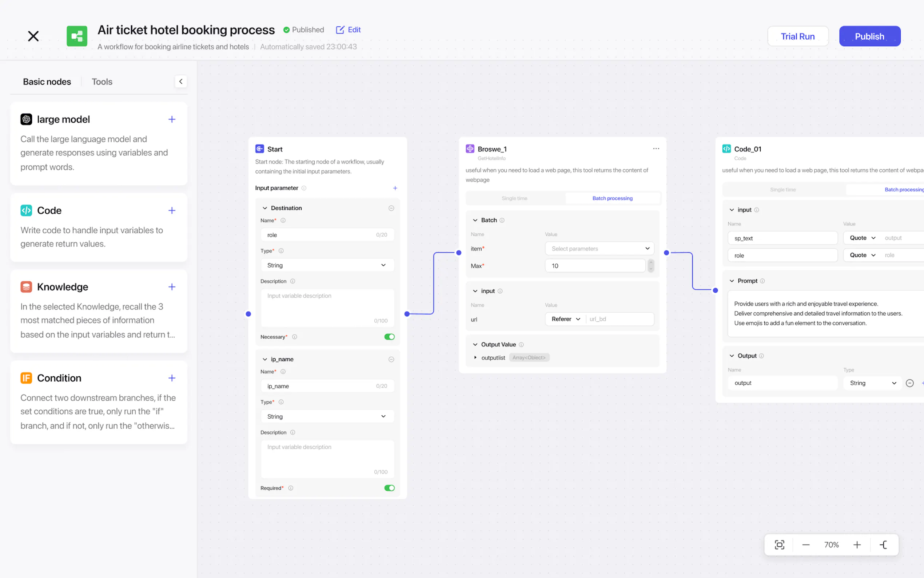Viewport: 924px width, 578px height.
Task: Switch to the Tools tab
Action: [x=101, y=82]
